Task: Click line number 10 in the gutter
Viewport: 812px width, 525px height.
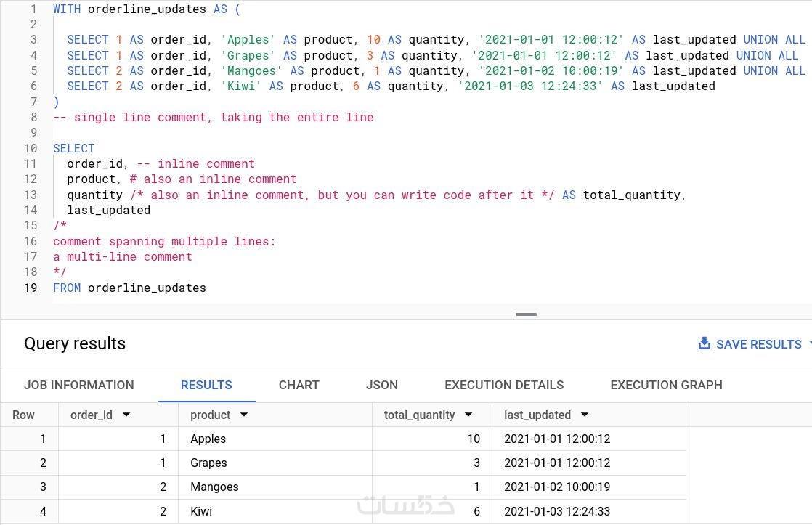Action: (x=31, y=148)
